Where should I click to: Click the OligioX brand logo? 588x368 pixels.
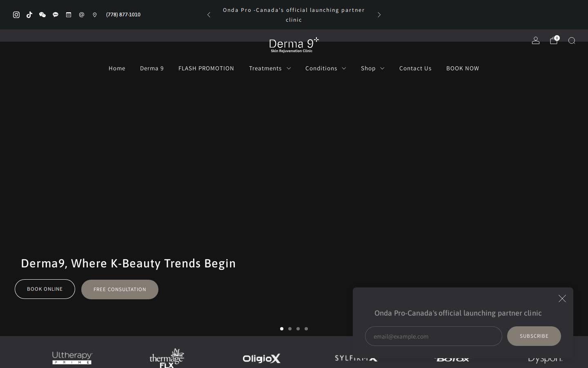tap(262, 359)
